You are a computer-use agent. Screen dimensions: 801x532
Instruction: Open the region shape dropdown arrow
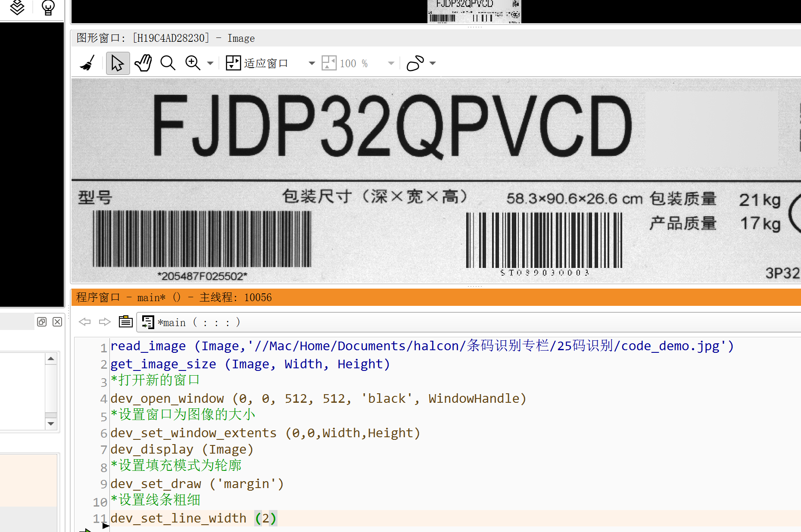point(433,63)
